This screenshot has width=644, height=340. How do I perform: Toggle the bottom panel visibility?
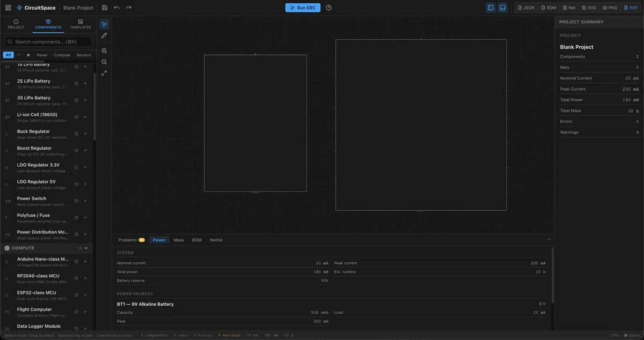pos(502,8)
